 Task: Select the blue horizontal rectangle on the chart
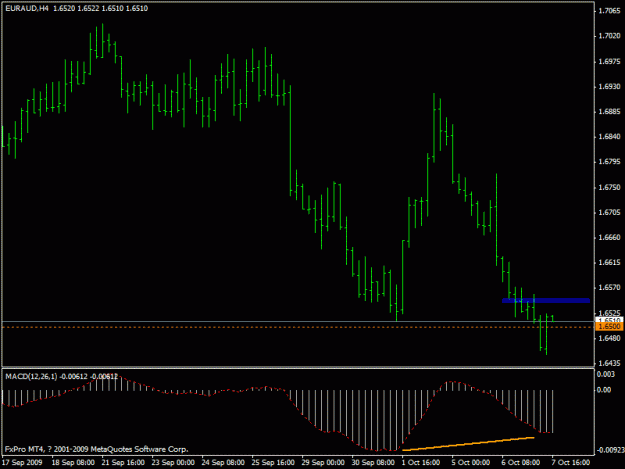(546, 300)
